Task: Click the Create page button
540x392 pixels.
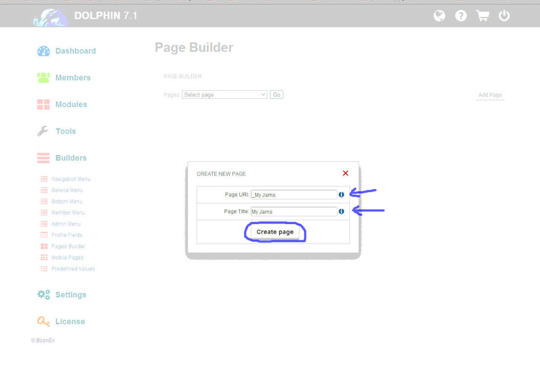Action: [x=275, y=232]
